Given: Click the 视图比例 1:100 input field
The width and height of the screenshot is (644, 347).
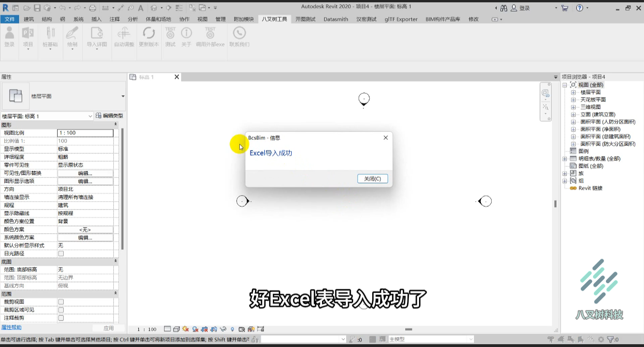Looking at the screenshot, I should pyautogui.click(x=85, y=133).
